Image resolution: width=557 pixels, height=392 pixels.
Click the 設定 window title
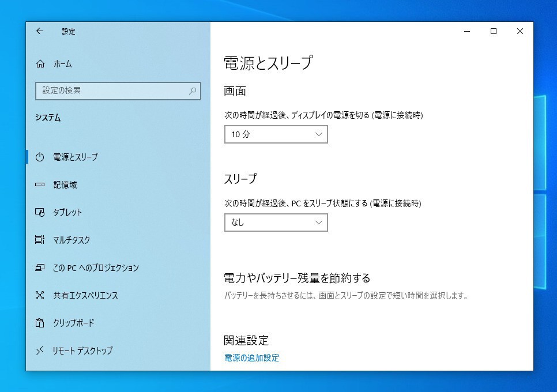tap(69, 32)
